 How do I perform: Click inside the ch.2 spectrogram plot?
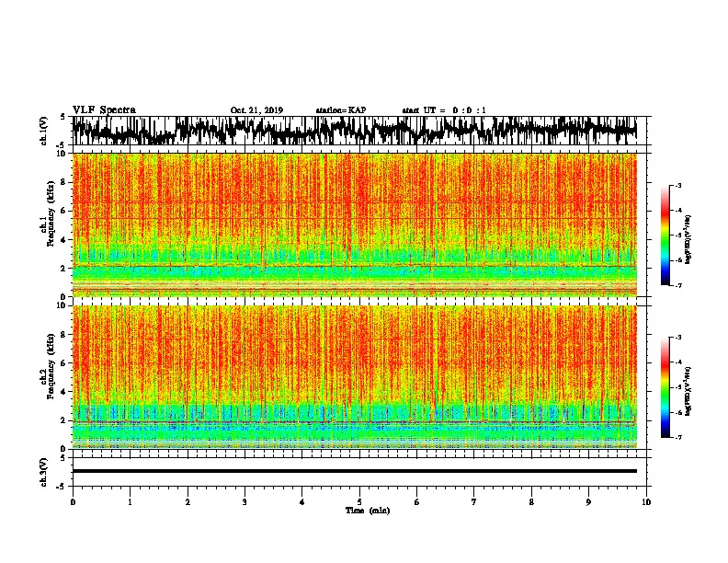(x=355, y=377)
